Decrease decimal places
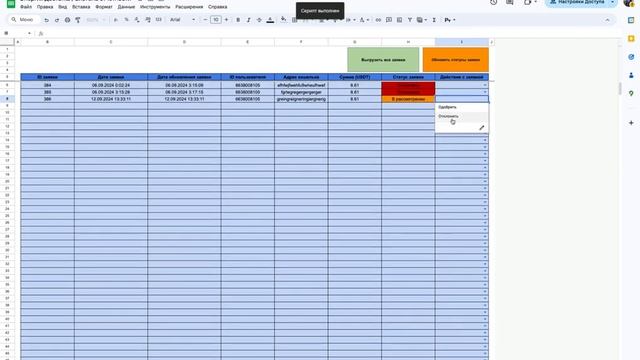The image size is (640, 360). tap(137, 20)
